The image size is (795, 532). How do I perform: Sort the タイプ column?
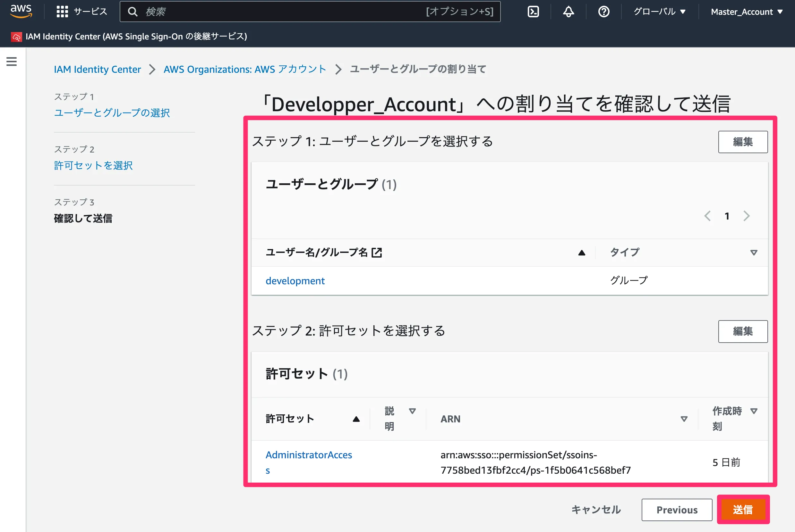pyautogui.click(x=754, y=253)
